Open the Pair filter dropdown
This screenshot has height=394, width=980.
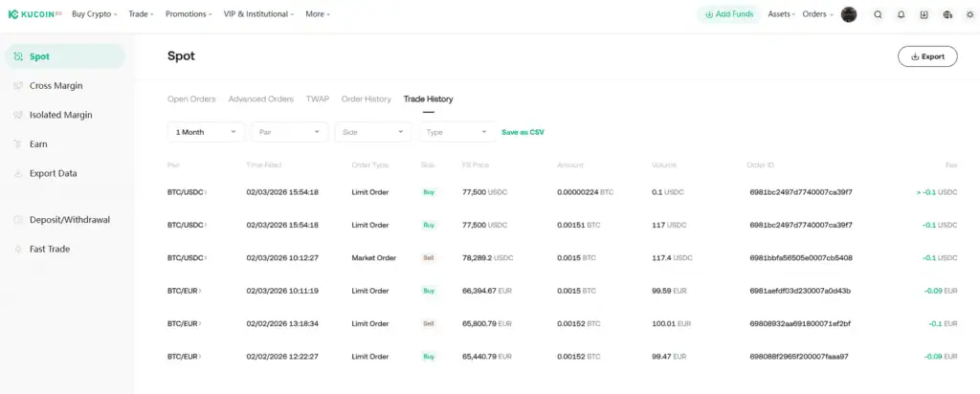click(290, 132)
